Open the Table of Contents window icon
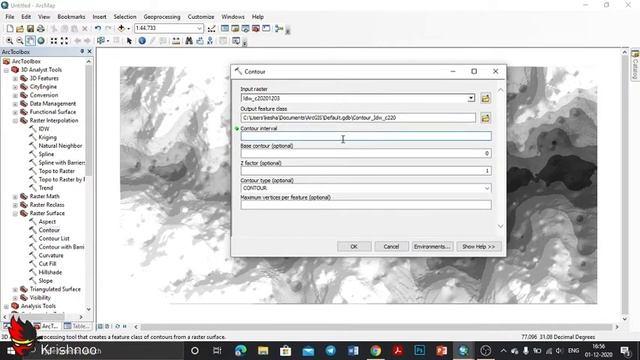The width and height of the screenshot is (640, 360). tap(224, 29)
